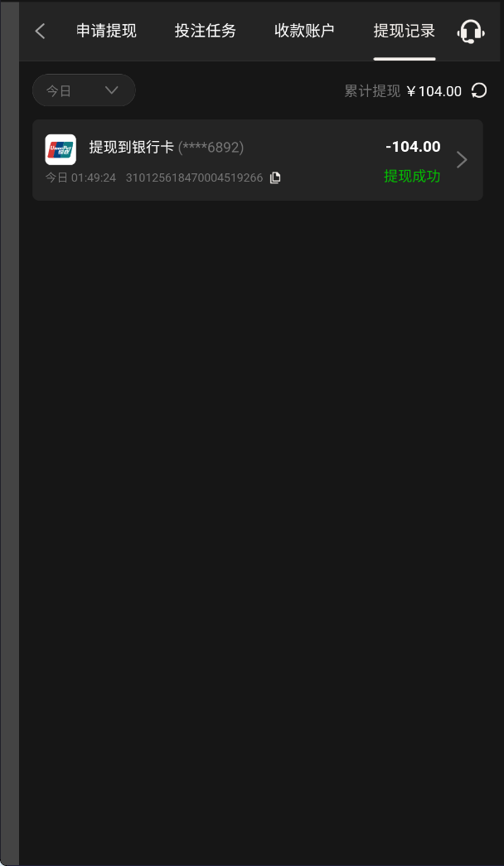Expand the 今日 date filter dropdown
504x866 pixels.
[84, 90]
